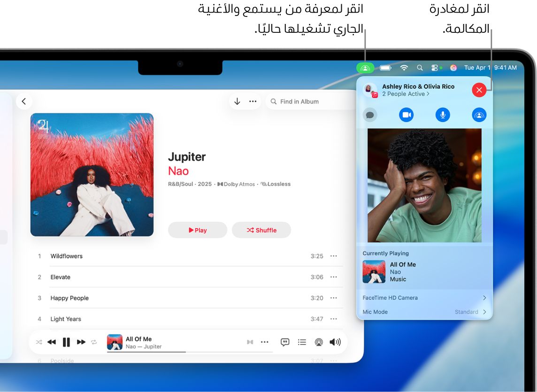Open the Playing Next queue list

302,342
